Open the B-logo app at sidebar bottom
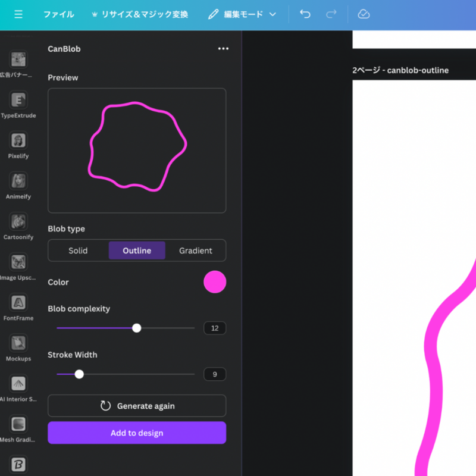This screenshot has height=476, width=476. pyautogui.click(x=18, y=465)
